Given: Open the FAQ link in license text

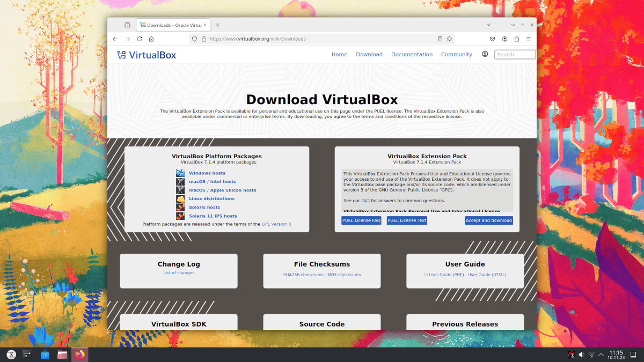Looking at the screenshot, I should pos(365,201).
